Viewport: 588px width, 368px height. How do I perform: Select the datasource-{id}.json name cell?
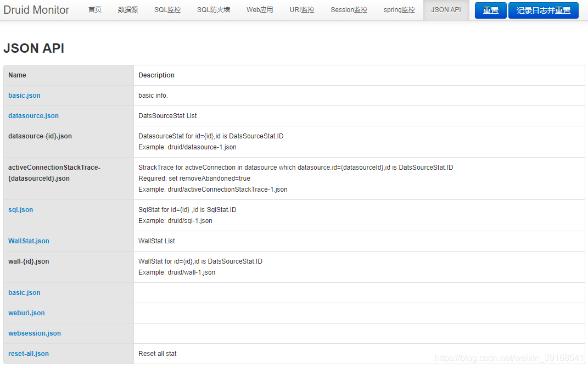pos(69,141)
